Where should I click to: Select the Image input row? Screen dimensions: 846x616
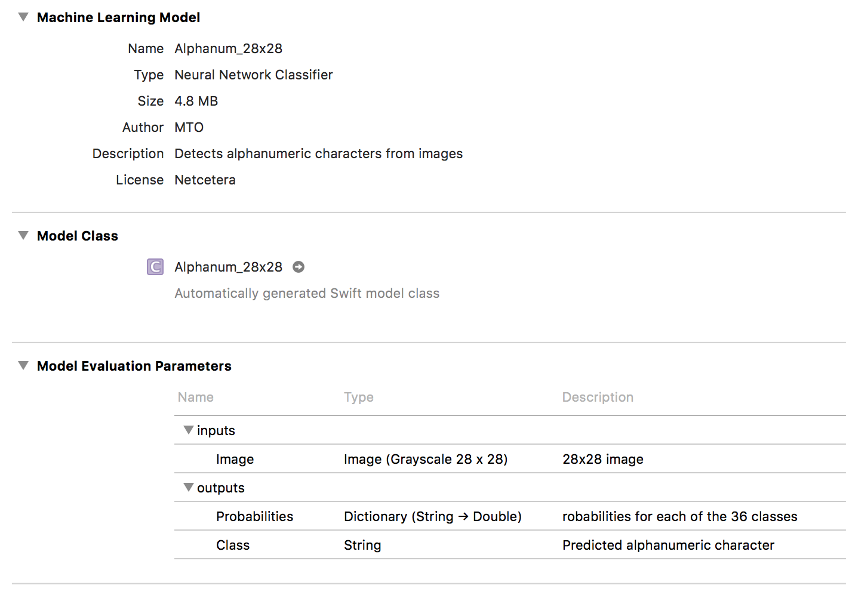point(235,459)
